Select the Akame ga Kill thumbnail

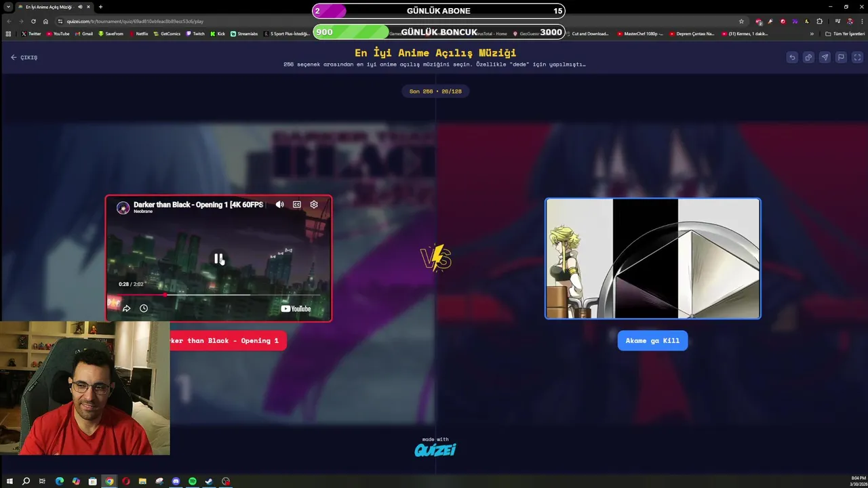click(653, 258)
